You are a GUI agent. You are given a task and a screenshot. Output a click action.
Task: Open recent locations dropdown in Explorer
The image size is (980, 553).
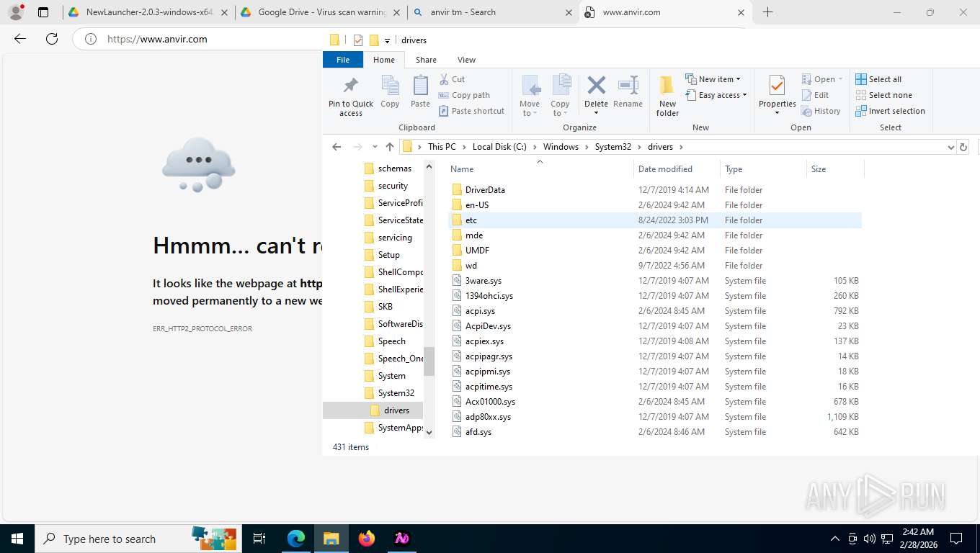point(375,147)
